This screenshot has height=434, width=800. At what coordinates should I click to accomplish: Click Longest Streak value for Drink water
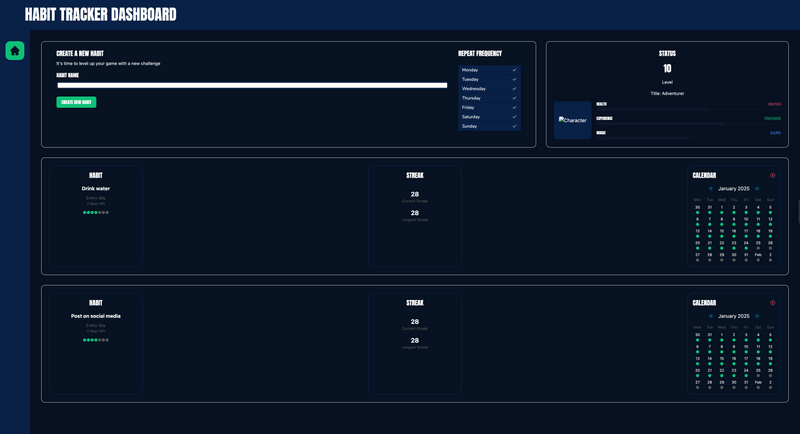pos(415,213)
